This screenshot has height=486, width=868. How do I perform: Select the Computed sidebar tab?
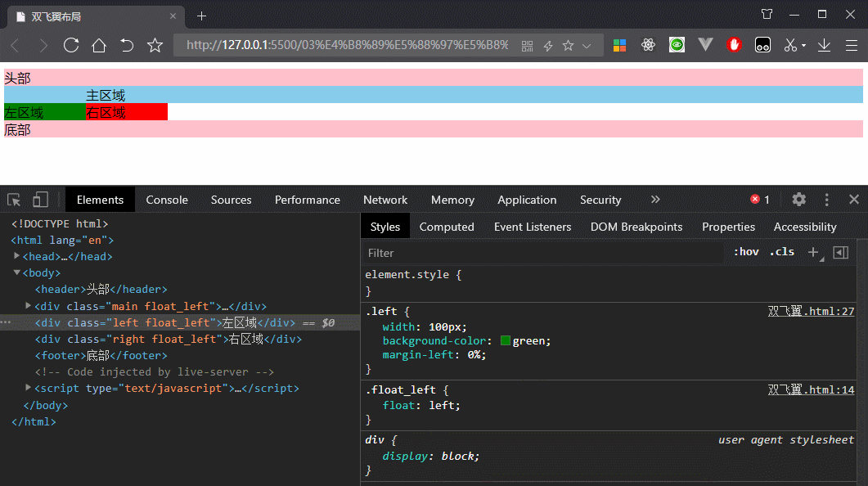pos(447,227)
